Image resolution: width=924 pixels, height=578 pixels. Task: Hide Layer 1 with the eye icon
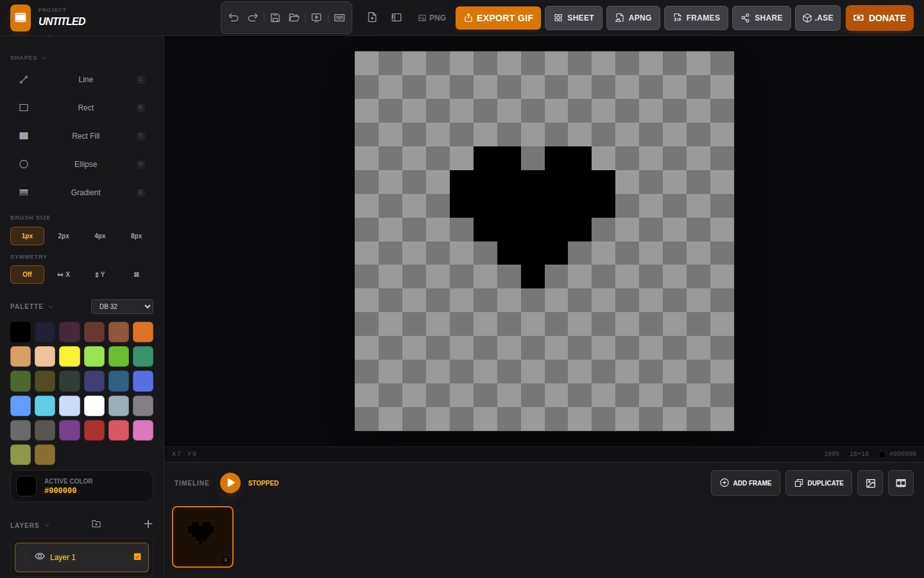[40, 557]
